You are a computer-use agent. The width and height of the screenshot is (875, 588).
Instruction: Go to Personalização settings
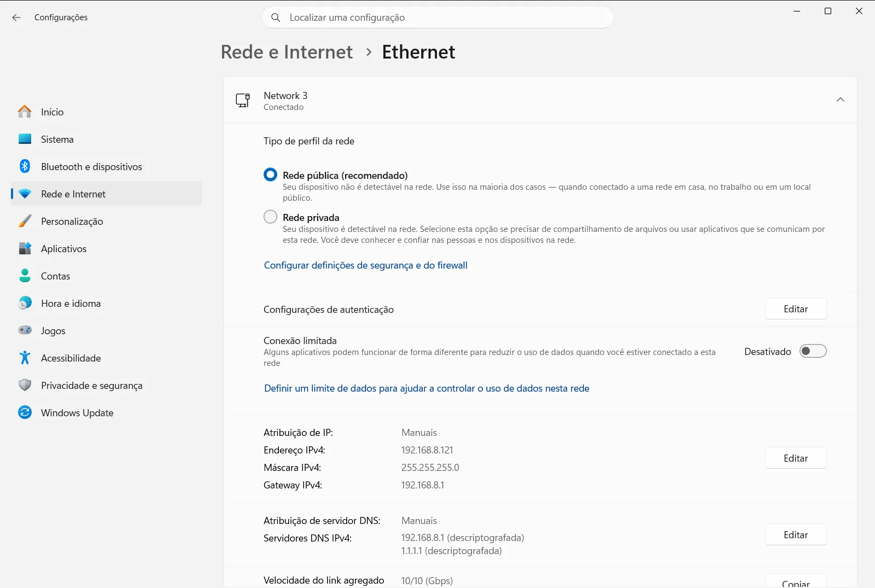tap(107, 221)
